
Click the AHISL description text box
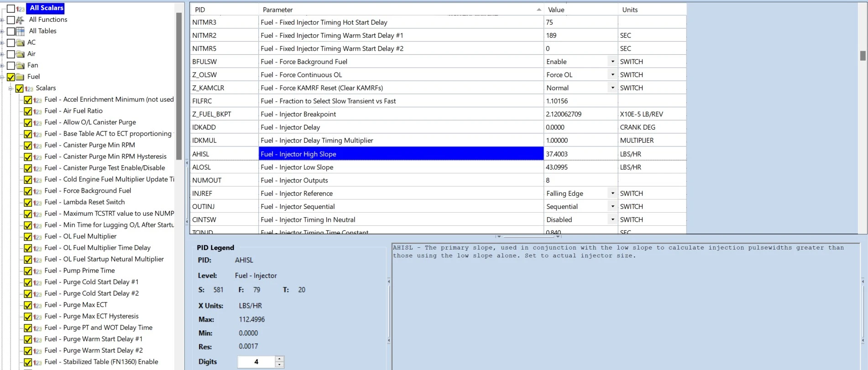click(x=626, y=306)
